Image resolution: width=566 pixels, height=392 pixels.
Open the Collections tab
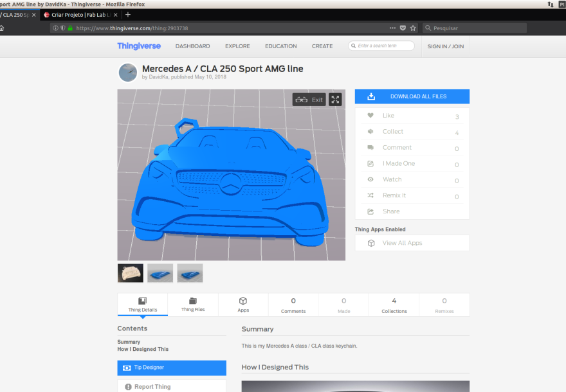[394, 305]
